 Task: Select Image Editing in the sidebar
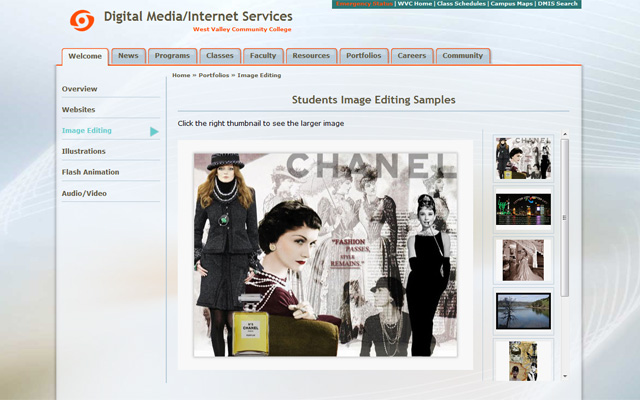[87, 131]
